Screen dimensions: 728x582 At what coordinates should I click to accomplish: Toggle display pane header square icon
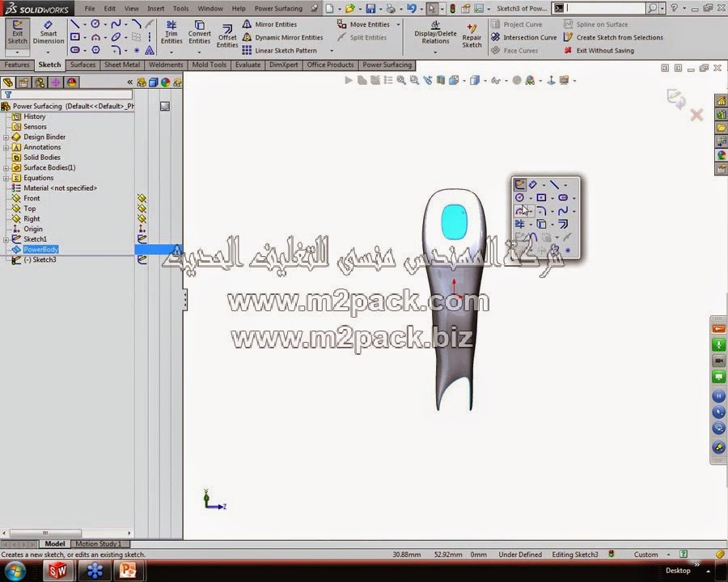pyautogui.click(x=165, y=106)
